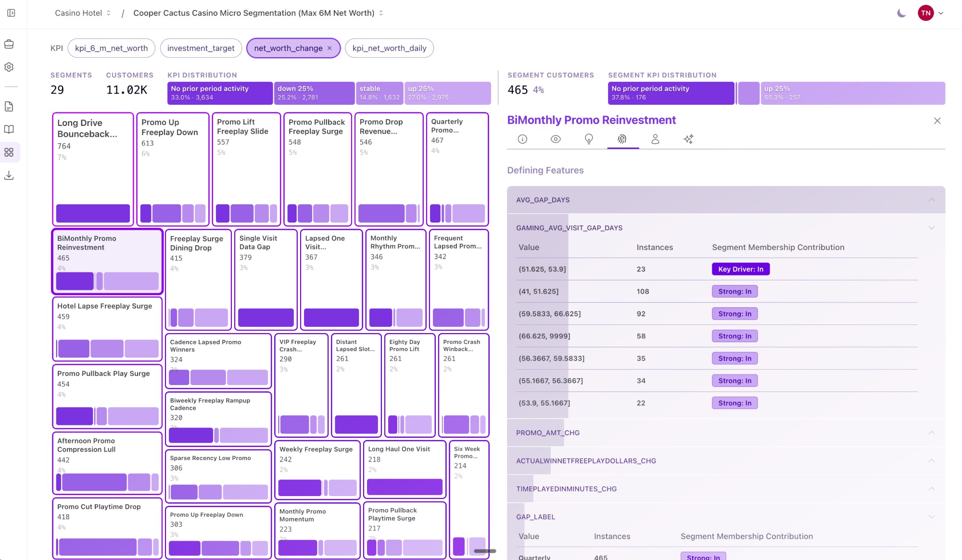This screenshot has width=962, height=560.
Task: Open the document icon in the left sidebar
Action: click(x=9, y=106)
